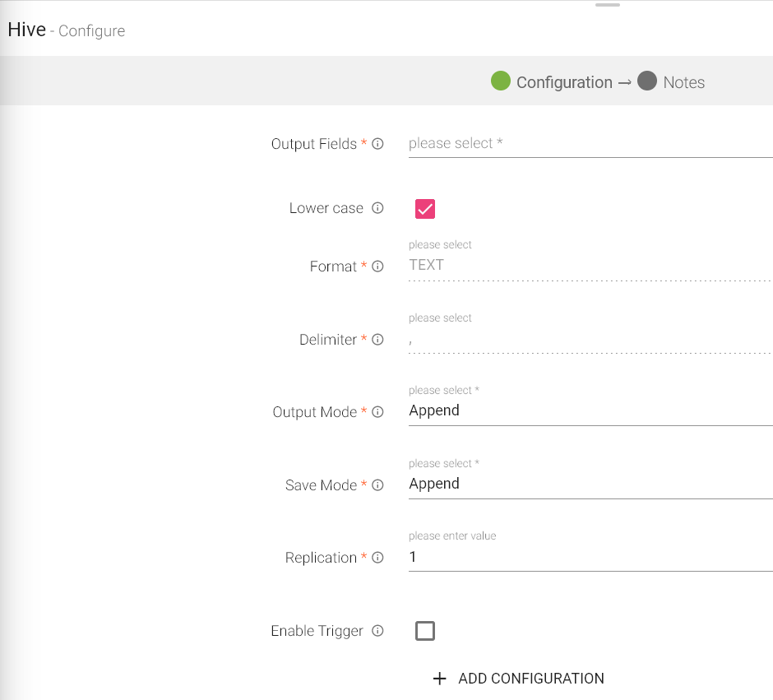Click info icon next to Output Fields
This screenshot has width=773, height=700.
click(377, 144)
